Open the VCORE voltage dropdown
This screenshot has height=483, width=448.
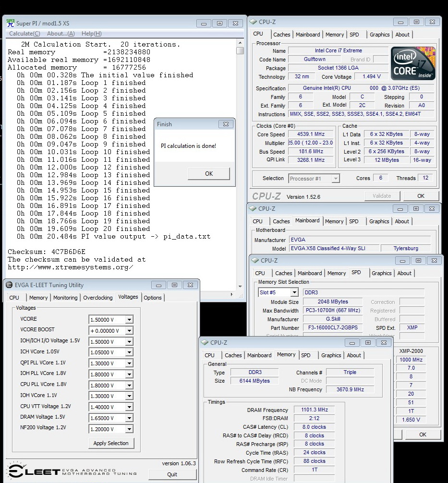click(130, 320)
